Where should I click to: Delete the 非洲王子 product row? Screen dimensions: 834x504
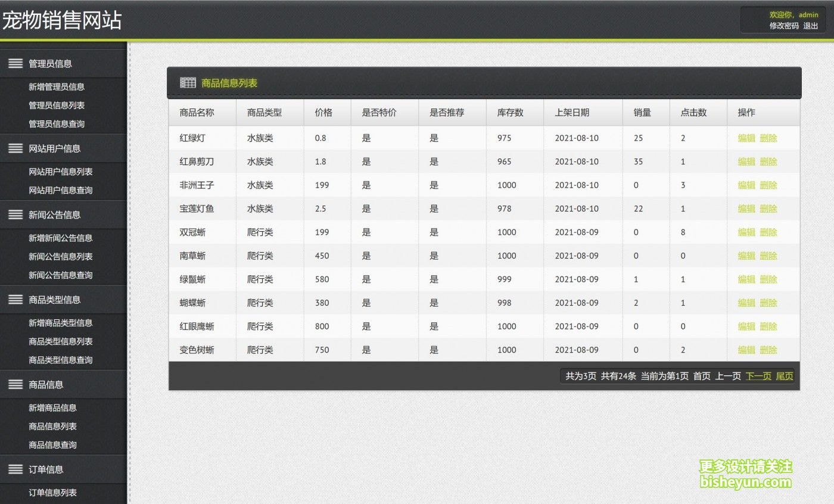[768, 185]
